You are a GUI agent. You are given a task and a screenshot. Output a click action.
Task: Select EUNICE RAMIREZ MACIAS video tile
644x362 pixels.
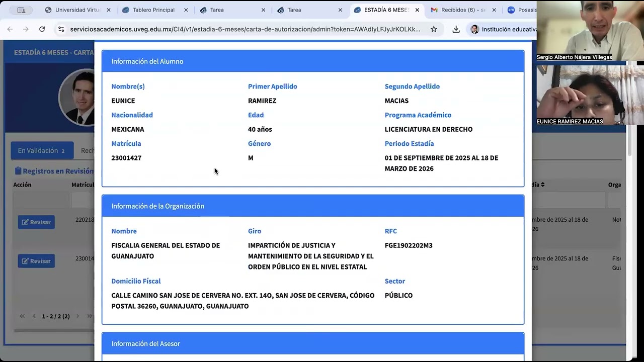coord(590,95)
